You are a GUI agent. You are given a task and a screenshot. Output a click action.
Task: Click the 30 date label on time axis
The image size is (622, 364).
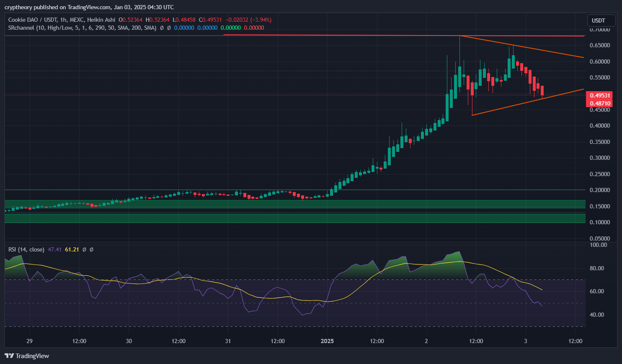tap(129, 341)
